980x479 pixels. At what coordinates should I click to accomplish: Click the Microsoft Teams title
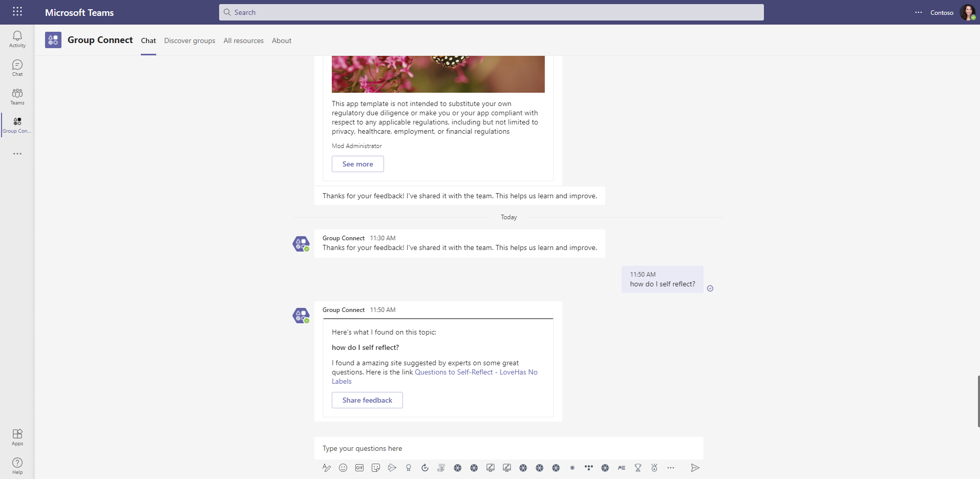[79, 12]
